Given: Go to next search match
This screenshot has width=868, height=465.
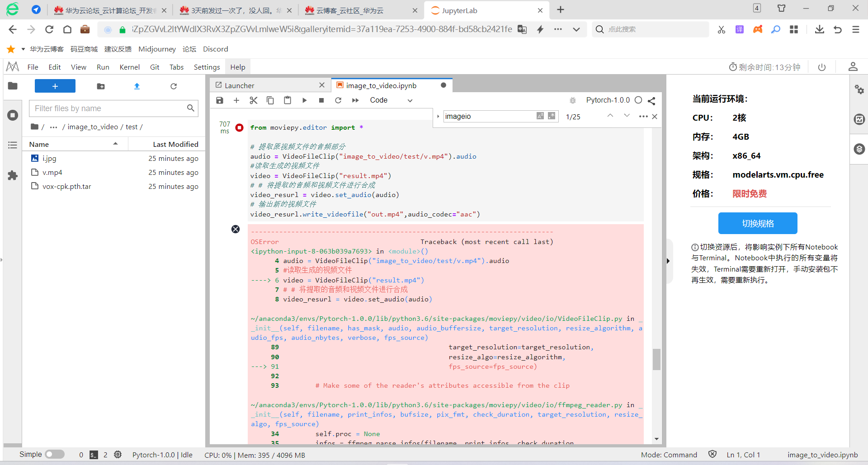Looking at the screenshot, I should point(627,116).
